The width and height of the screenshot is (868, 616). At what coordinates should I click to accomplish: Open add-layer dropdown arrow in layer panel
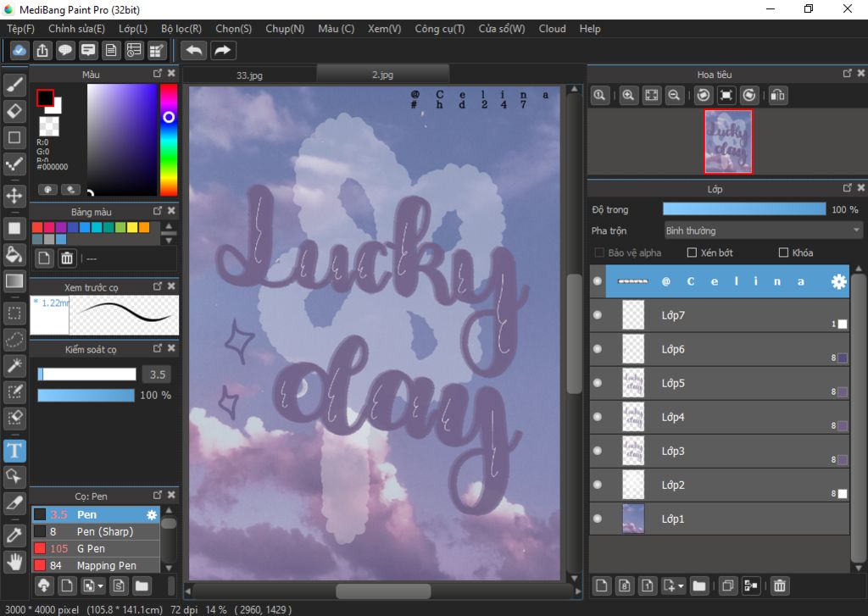(x=681, y=585)
